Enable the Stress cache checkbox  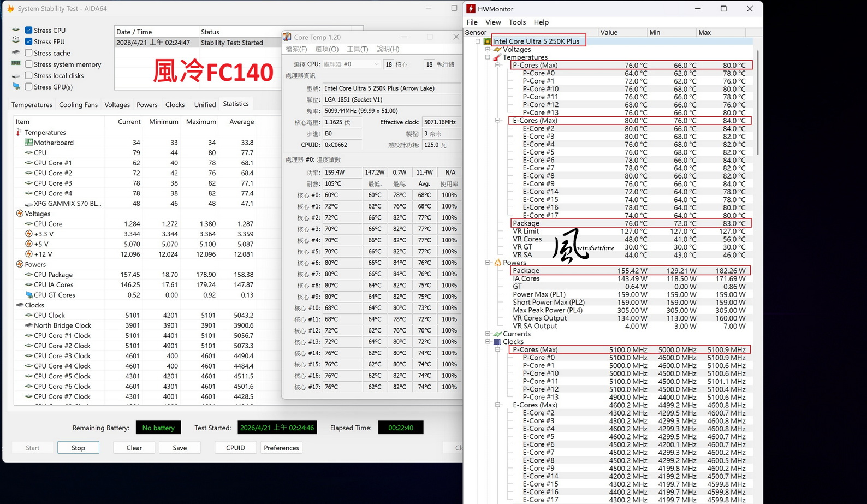(x=29, y=53)
